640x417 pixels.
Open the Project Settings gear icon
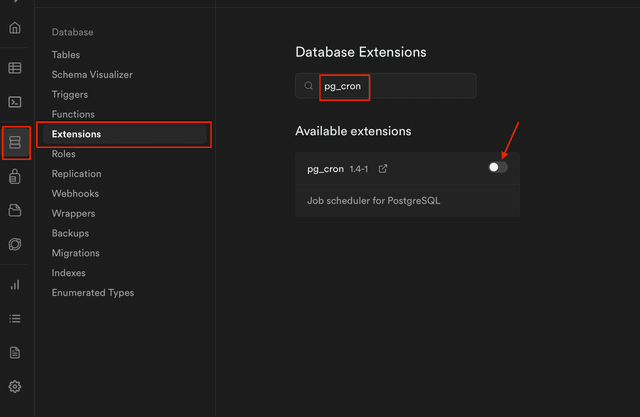(x=15, y=386)
